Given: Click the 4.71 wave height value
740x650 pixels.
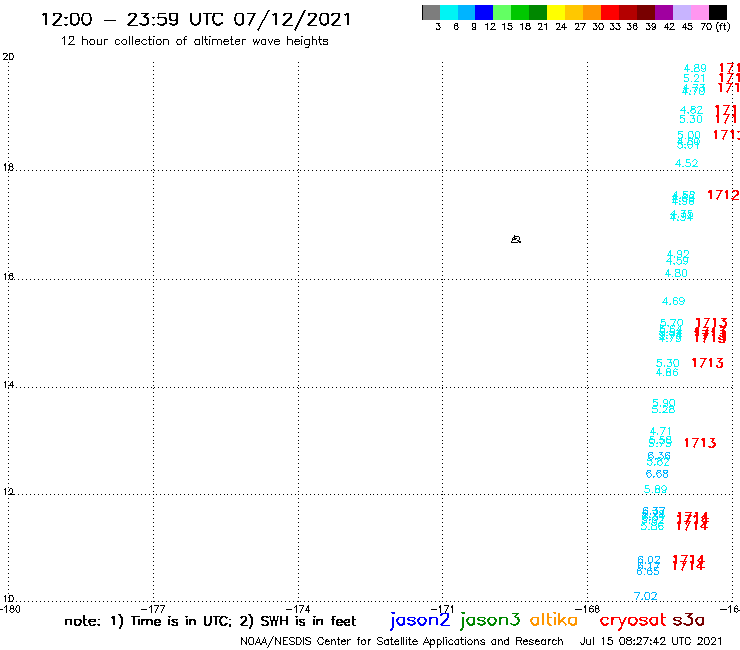Looking at the screenshot, I should click(x=660, y=431).
